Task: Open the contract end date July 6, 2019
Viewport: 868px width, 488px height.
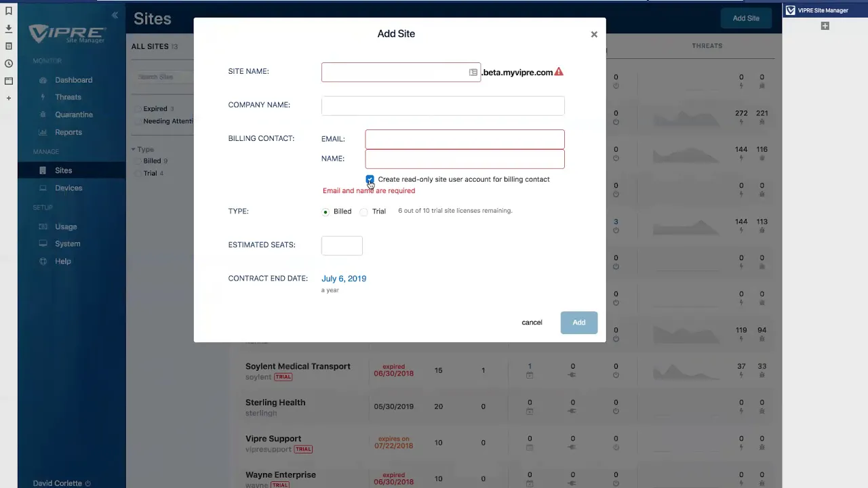Action: point(344,279)
